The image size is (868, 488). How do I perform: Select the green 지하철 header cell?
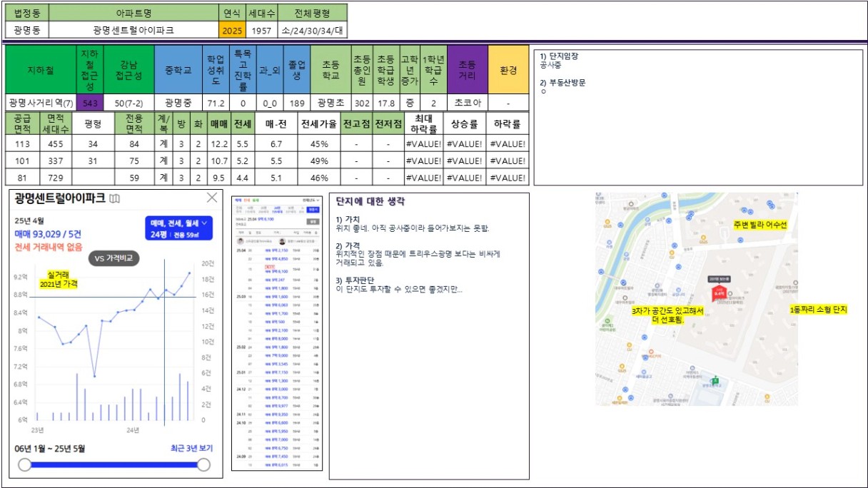pyautogui.click(x=41, y=70)
